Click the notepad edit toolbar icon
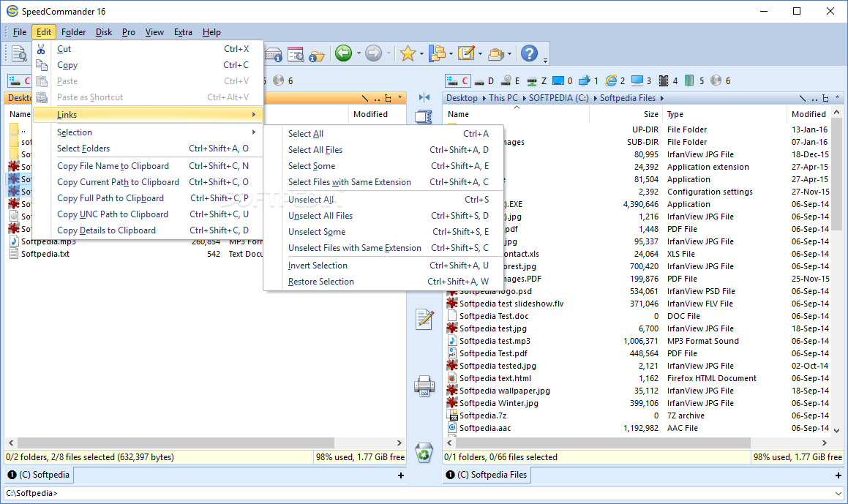Viewport: 848px width, 504px height. [466, 53]
